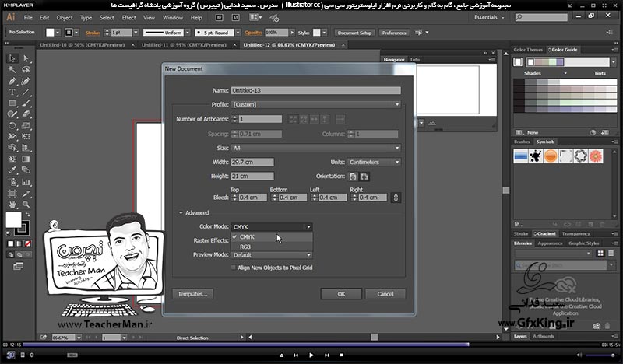Select the Line Segment tool
This screenshot has height=364, width=623.
click(26, 92)
